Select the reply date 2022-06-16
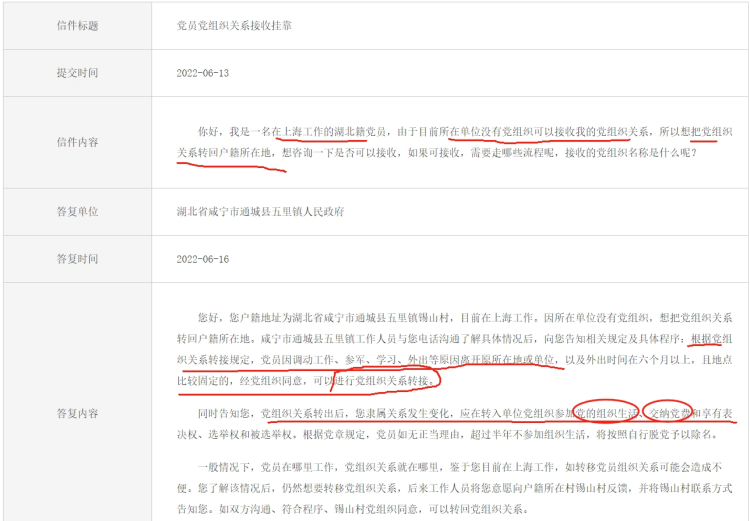 pyautogui.click(x=203, y=259)
